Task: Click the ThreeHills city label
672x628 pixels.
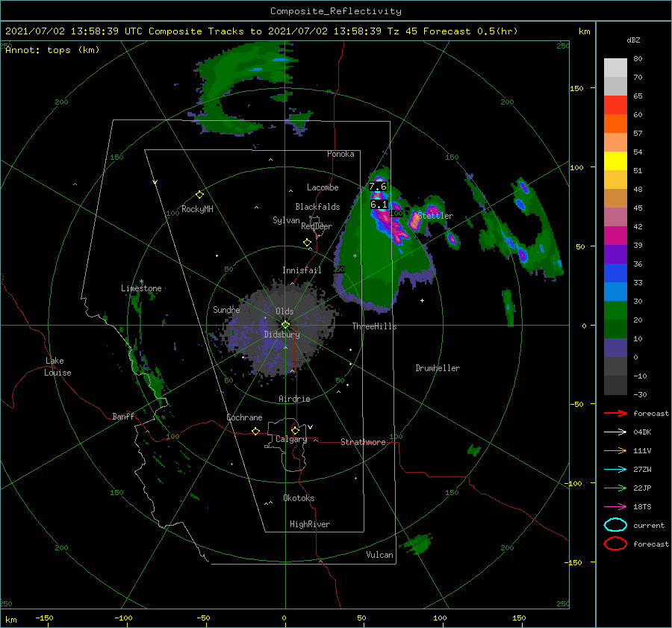Action: coord(375,326)
